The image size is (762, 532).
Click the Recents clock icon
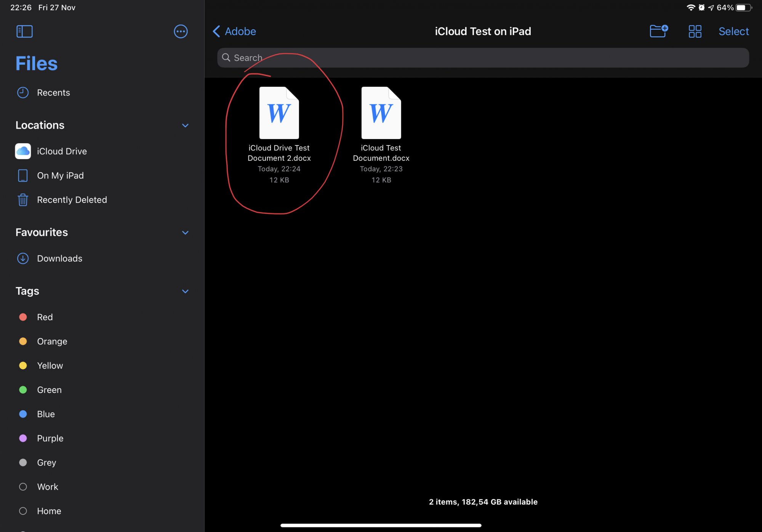click(x=23, y=93)
